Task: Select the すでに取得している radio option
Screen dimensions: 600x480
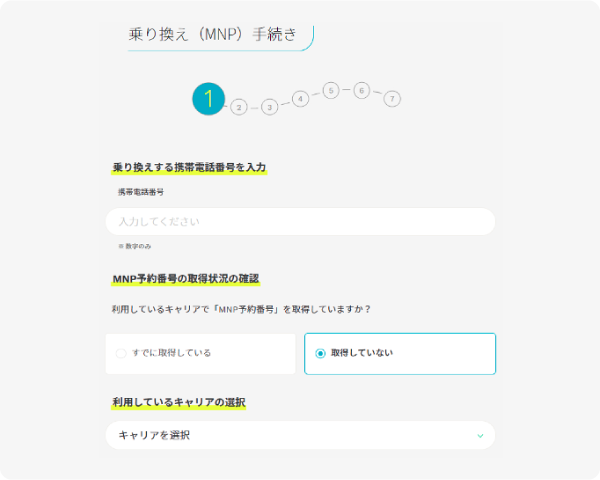Action: pos(121,353)
